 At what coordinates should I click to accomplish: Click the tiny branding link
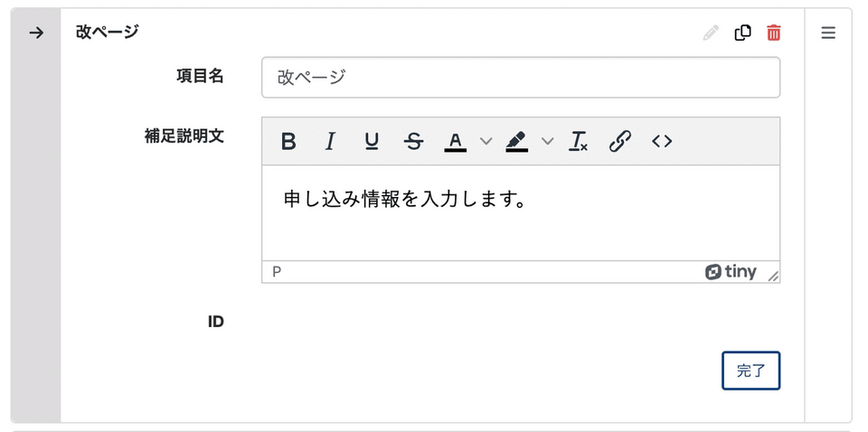pyautogui.click(x=731, y=272)
